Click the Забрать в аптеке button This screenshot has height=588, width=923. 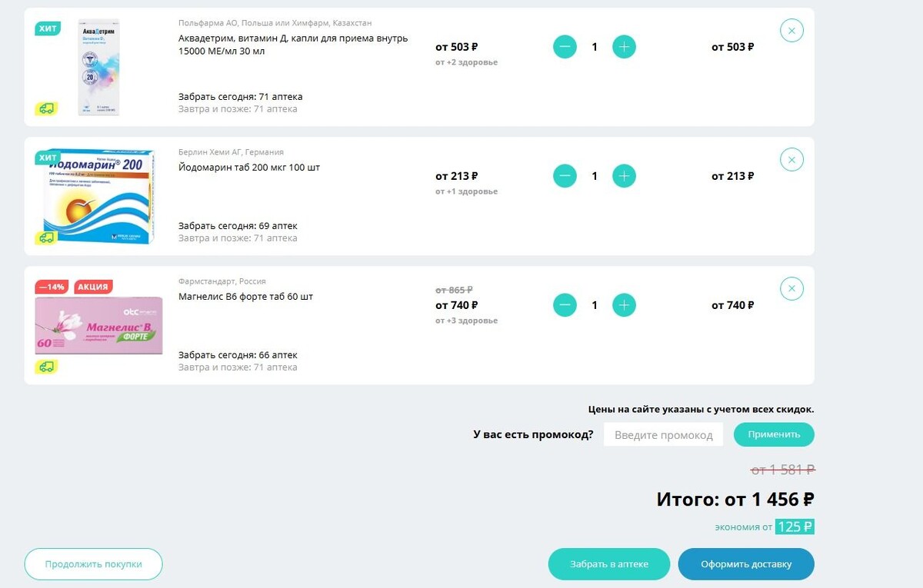pyautogui.click(x=609, y=563)
